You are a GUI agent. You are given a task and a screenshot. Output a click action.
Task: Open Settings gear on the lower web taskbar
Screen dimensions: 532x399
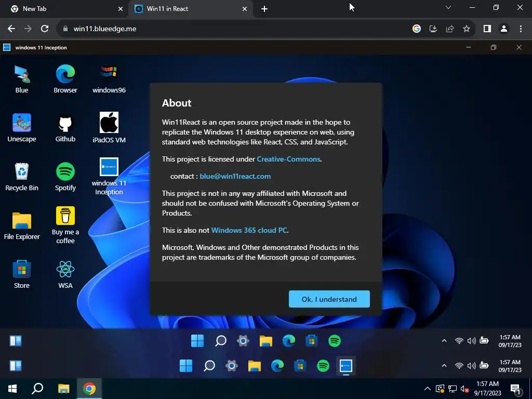click(x=231, y=366)
